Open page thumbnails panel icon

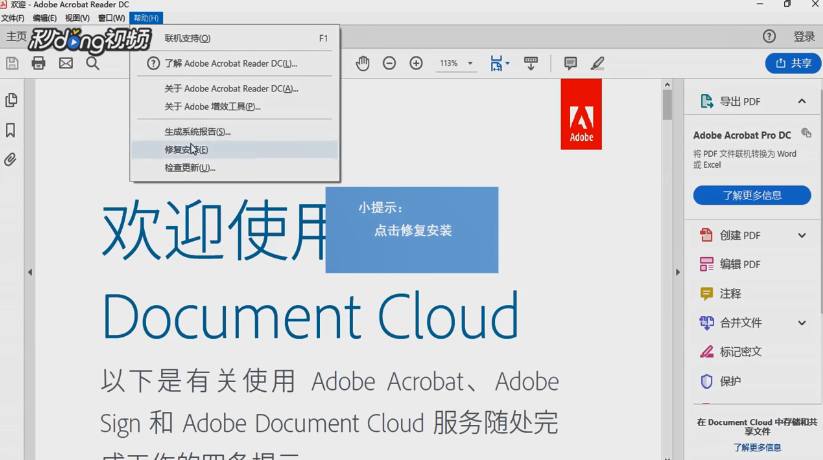11,100
